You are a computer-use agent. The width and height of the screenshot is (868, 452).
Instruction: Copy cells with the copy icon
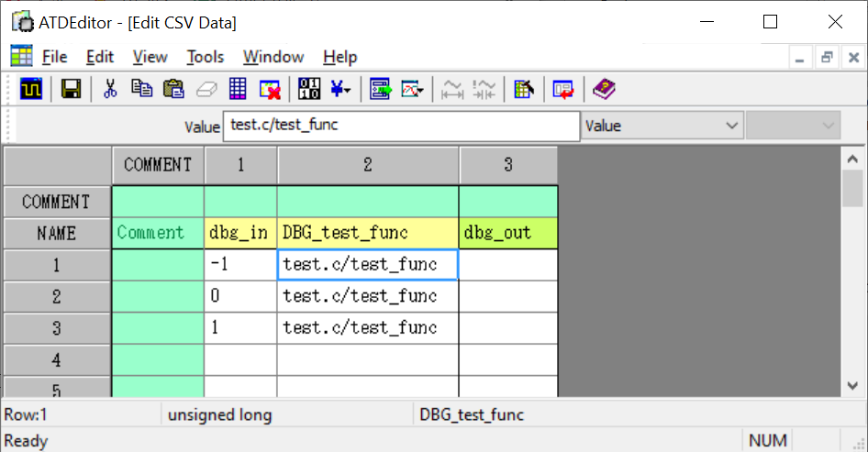pyautogui.click(x=141, y=89)
